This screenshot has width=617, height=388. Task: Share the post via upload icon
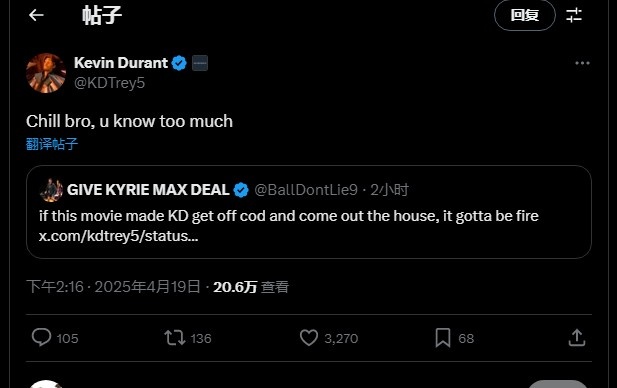pos(576,338)
